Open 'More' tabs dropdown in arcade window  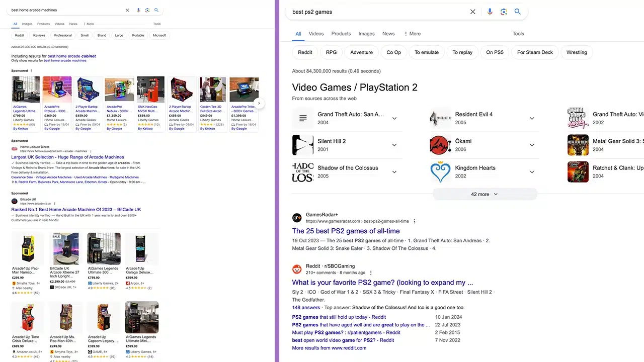(x=89, y=24)
